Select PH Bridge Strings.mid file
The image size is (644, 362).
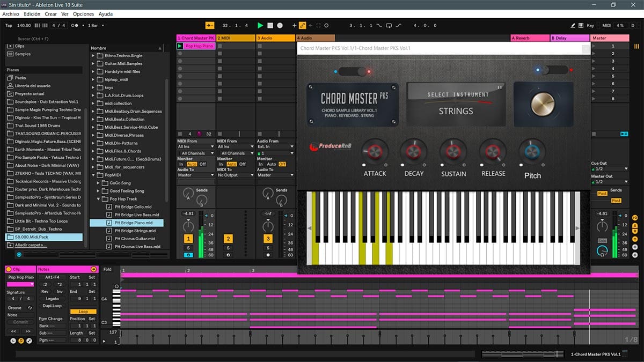(x=135, y=231)
